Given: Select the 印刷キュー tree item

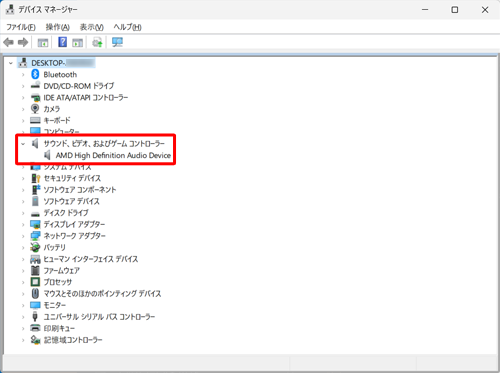Looking at the screenshot, I should 59,328.
